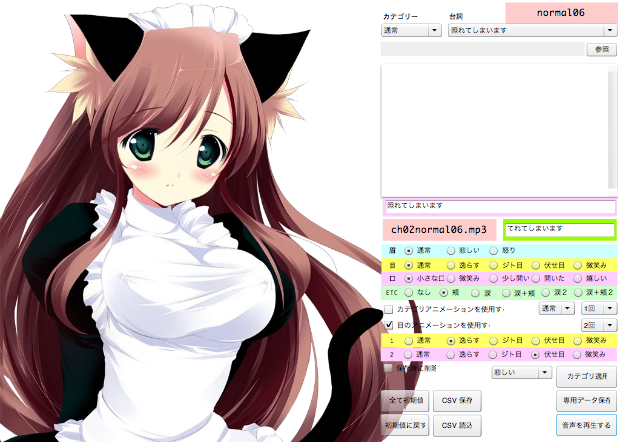The width and height of the screenshot is (618, 442).
Task: Open the 1回 repeat count dropdown
Action: coord(599,308)
